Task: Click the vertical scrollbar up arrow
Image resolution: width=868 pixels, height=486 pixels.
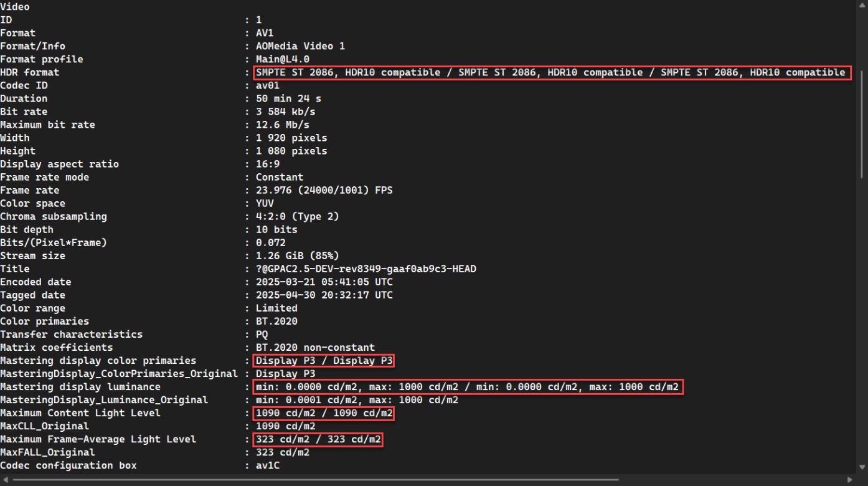Action: coord(862,5)
